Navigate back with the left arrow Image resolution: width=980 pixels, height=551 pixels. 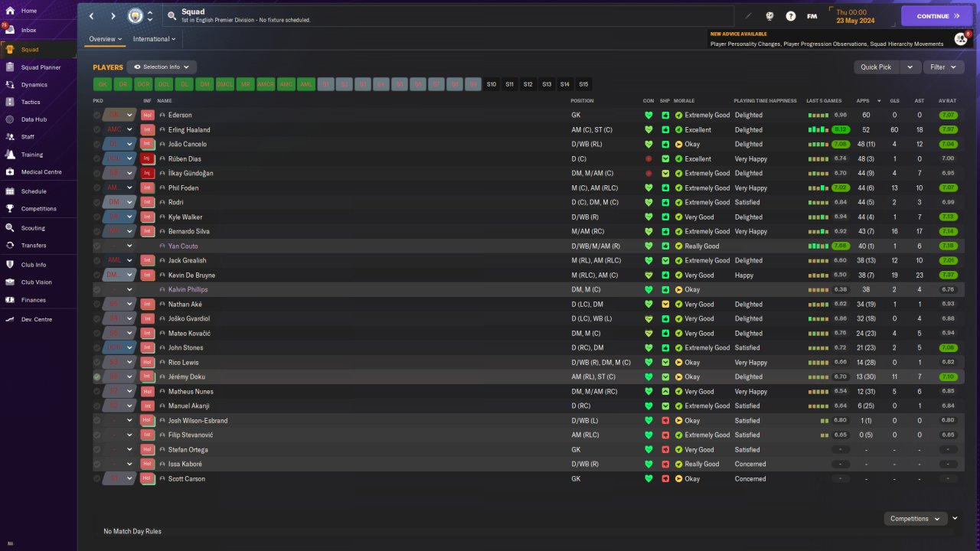92,16
